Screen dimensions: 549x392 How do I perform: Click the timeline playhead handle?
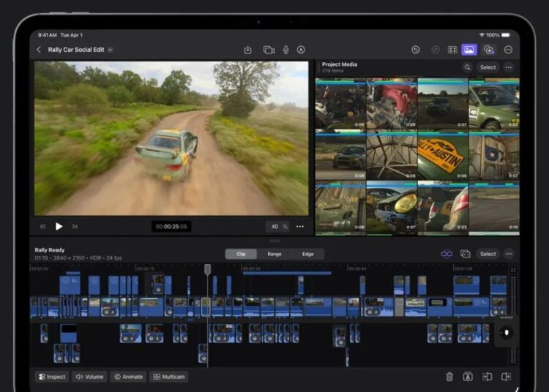[207, 269]
